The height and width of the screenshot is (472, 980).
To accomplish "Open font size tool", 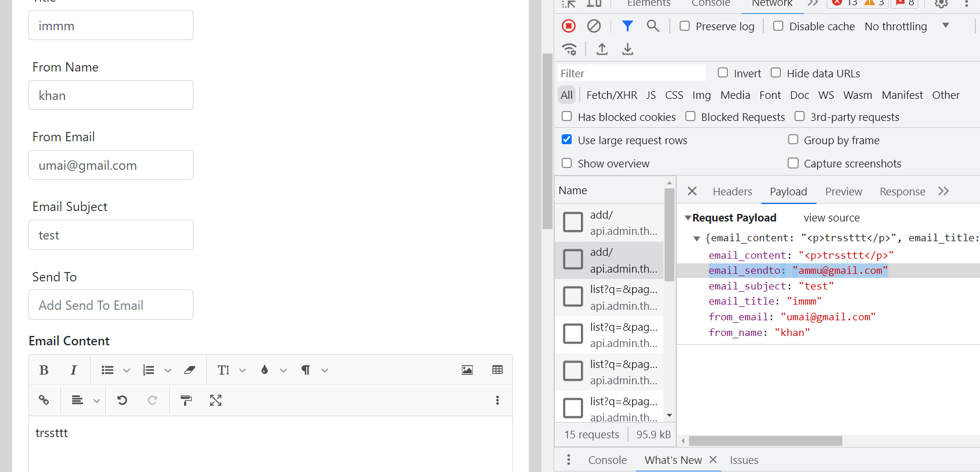I will (224, 370).
